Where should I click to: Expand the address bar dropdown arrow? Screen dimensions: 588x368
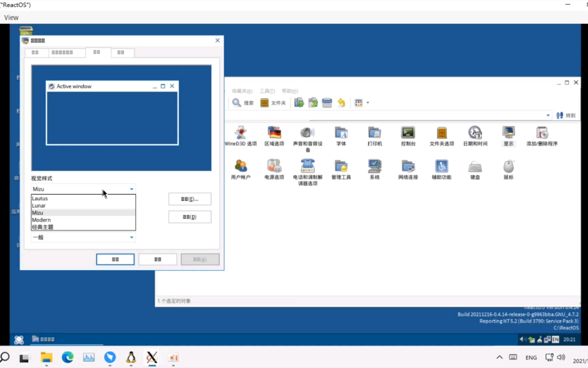click(x=548, y=115)
